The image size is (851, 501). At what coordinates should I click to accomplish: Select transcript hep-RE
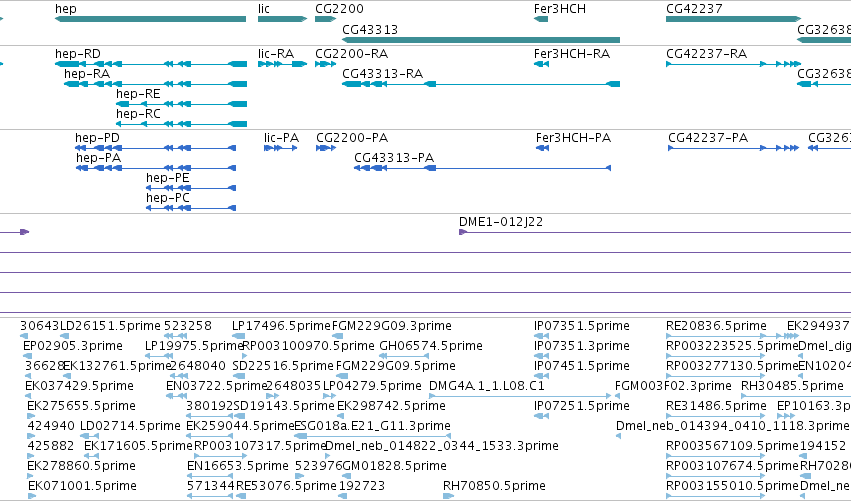pos(138,94)
